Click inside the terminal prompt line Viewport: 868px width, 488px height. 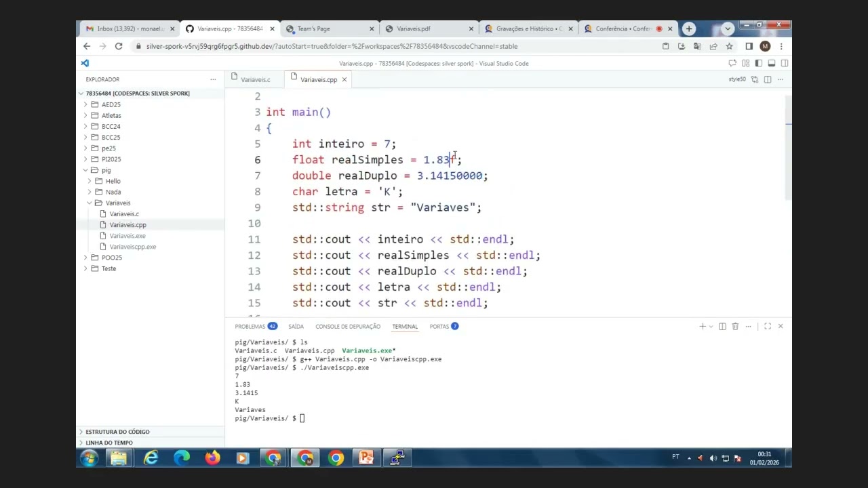pyautogui.click(x=270, y=418)
